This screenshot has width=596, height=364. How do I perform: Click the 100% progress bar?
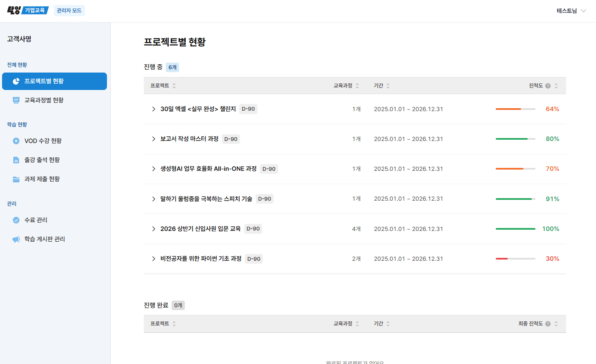click(x=516, y=229)
